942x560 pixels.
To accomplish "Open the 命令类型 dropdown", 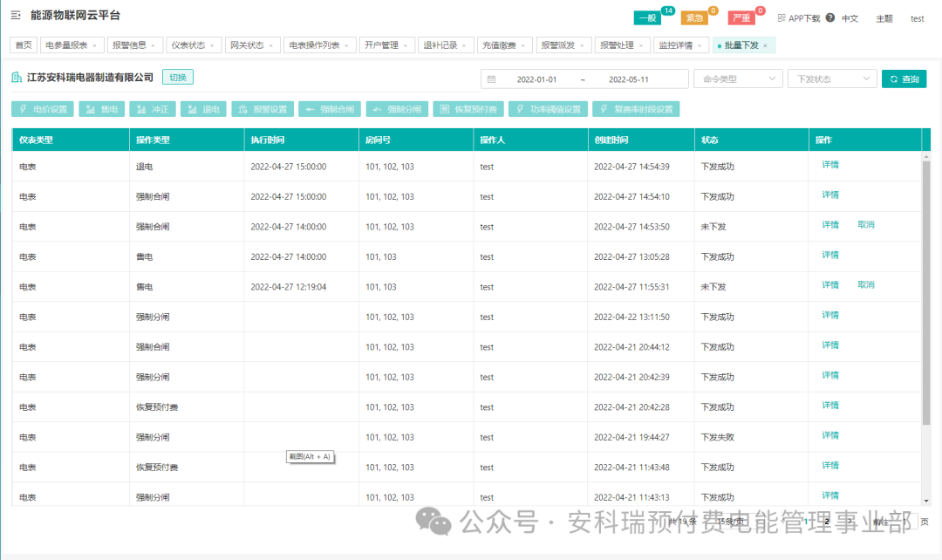I will 739,79.
